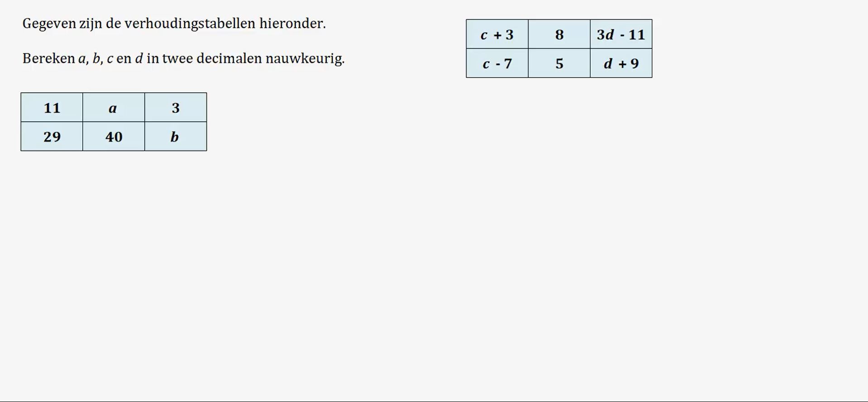This screenshot has width=868, height=402.
Task: Click the word 'decimalen' in the instruction
Action: pos(229,59)
